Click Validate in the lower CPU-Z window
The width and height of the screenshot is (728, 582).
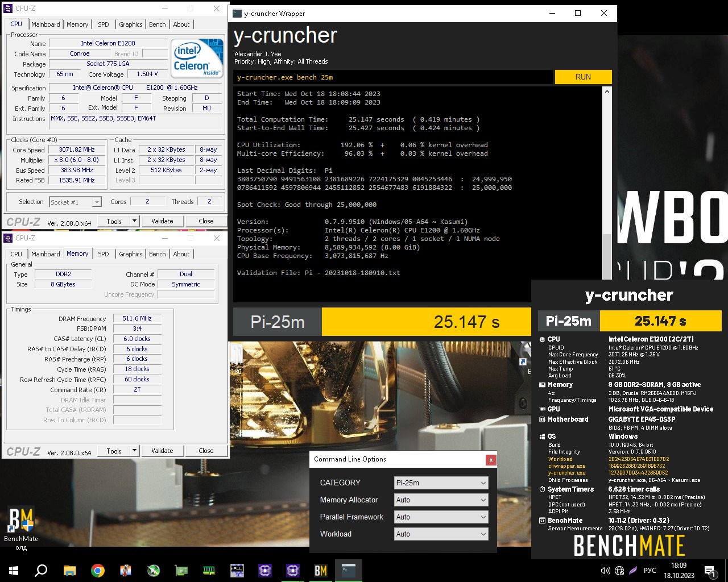[162, 451]
